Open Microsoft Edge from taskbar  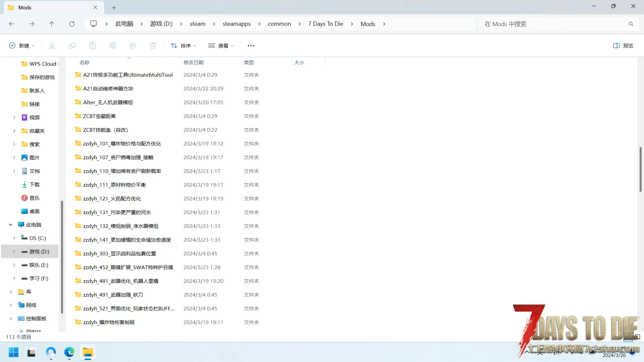click(69, 352)
